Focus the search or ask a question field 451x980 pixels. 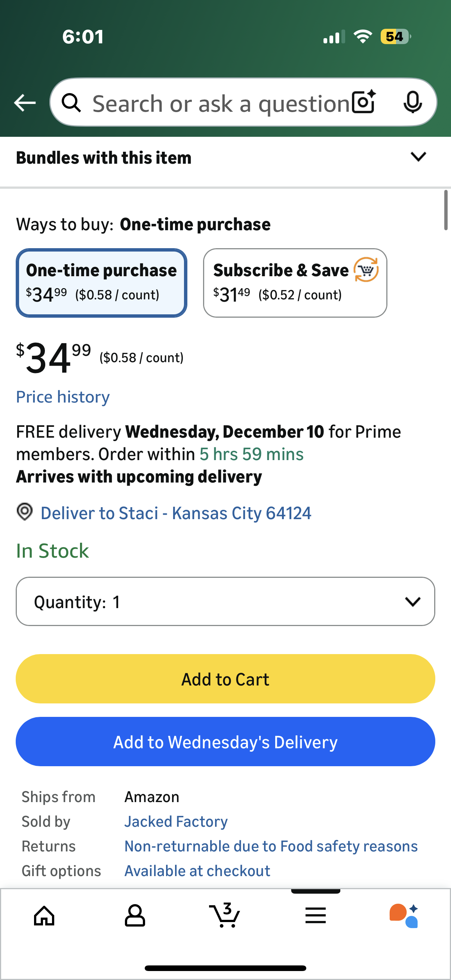(221, 104)
